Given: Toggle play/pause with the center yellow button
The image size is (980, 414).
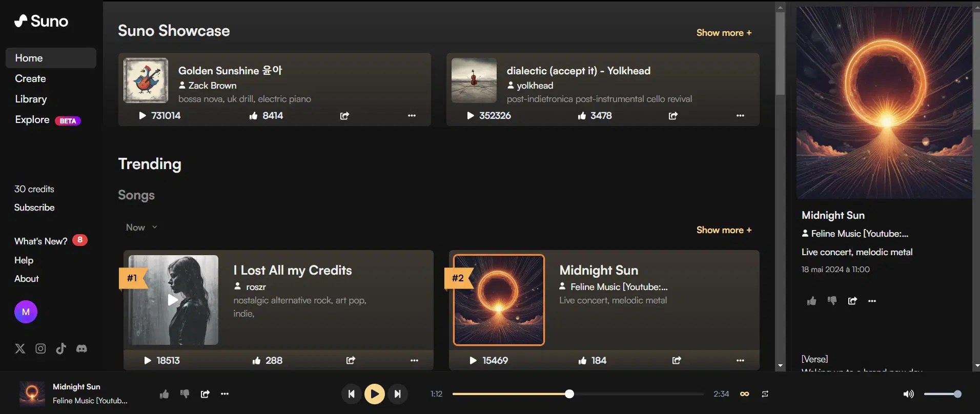Looking at the screenshot, I should (x=375, y=394).
